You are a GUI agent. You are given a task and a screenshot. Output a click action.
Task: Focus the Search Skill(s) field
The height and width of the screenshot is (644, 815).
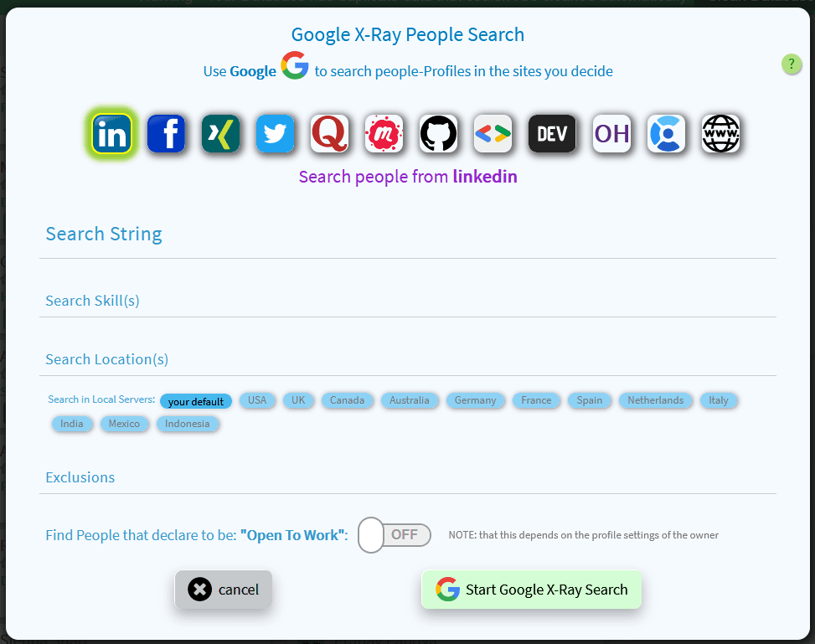407,301
